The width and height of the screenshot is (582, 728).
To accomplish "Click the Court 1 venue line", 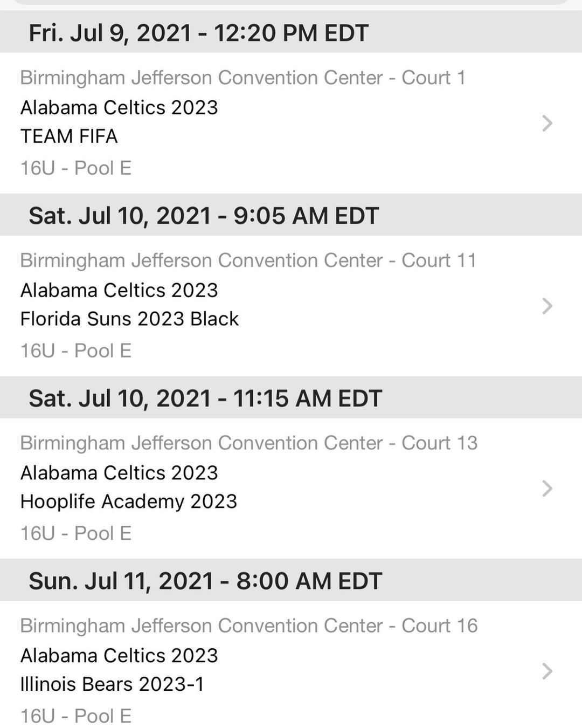I will tap(242, 78).
